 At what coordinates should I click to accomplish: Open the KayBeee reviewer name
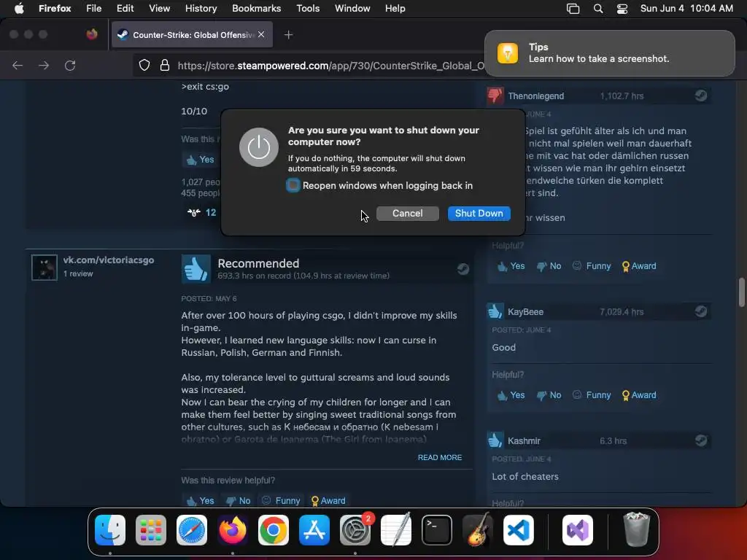point(525,312)
